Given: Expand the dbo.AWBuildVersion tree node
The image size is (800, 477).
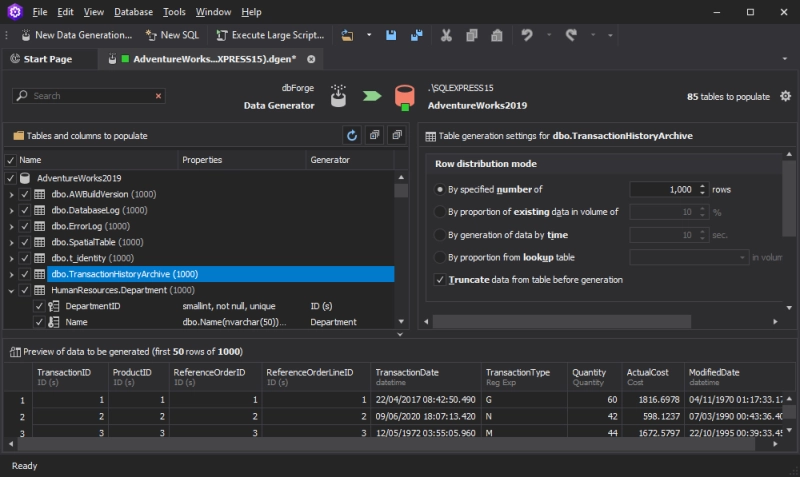Looking at the screenshot, I should coord(11,194).
